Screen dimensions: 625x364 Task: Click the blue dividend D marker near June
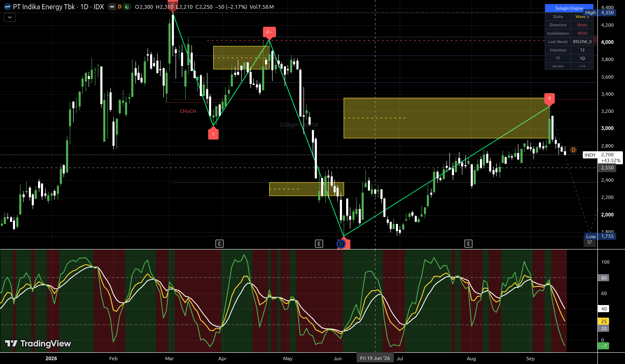click(341, 244)
